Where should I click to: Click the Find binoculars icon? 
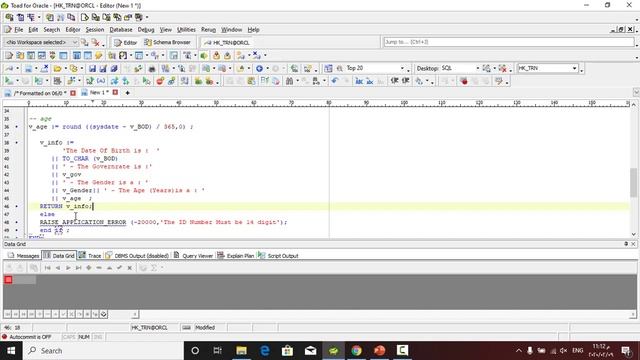pos(289,81)
